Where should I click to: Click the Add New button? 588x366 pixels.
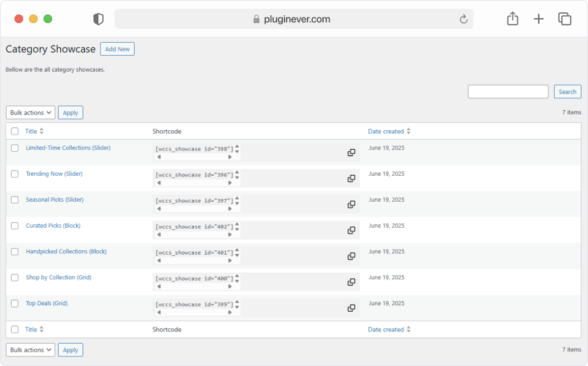pyautogui.click(x=117, y=49)
